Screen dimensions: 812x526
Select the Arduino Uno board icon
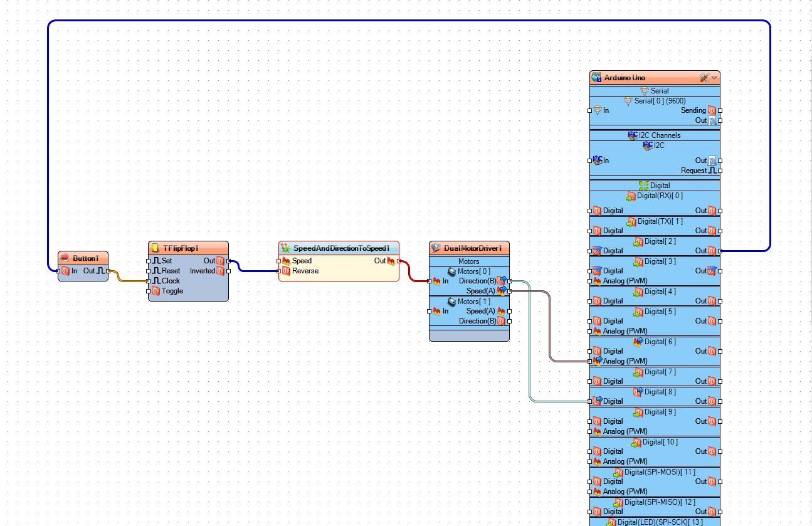[x=597, y=78]
